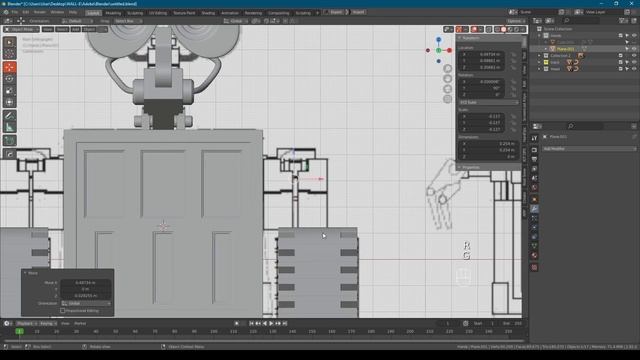Screen dimensions: 640x360
Task: Click the timeline playhead at frame 1
Action: pyautogui.click(x=19, y=331)
